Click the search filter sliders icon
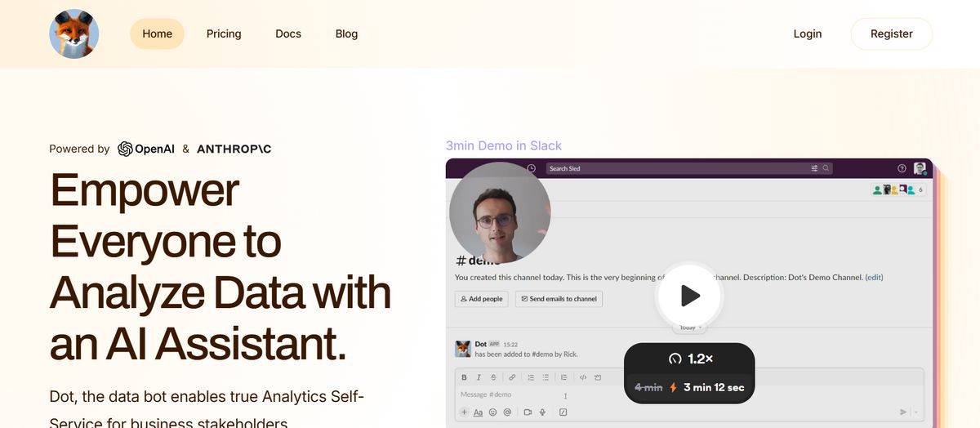Viewport: 980px width, 428px height. pos(814,168)
